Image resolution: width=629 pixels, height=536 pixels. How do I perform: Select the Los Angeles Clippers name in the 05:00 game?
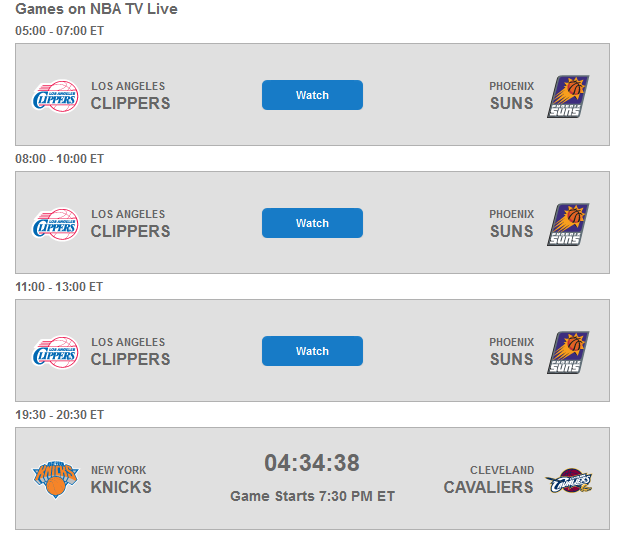coord(130,95)
